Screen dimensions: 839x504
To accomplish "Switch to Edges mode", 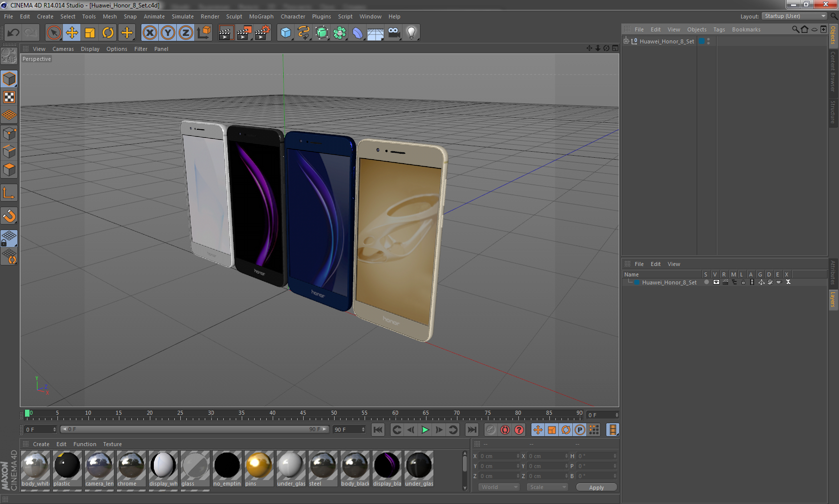I will pyautogui.click(x=9, y=151).
